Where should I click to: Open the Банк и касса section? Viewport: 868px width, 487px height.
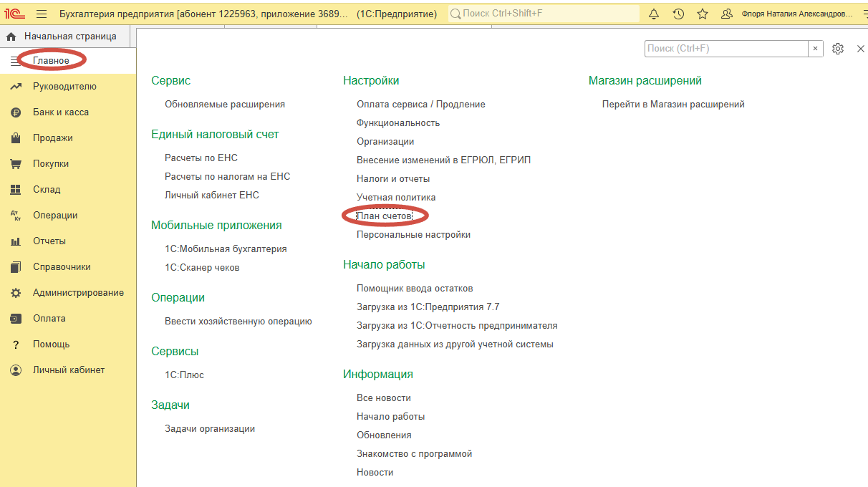coord(60,112)
